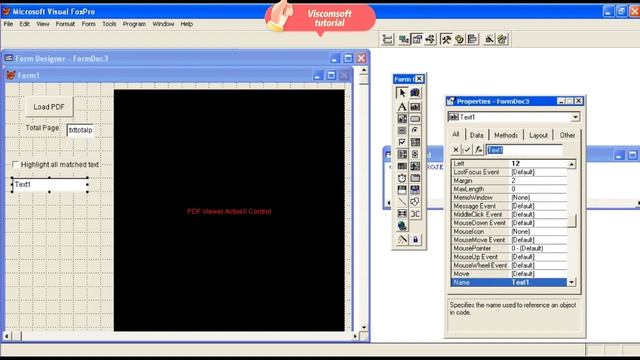Select the Image control tool
This screenshot has width=640, height=360.
(415, 166)
